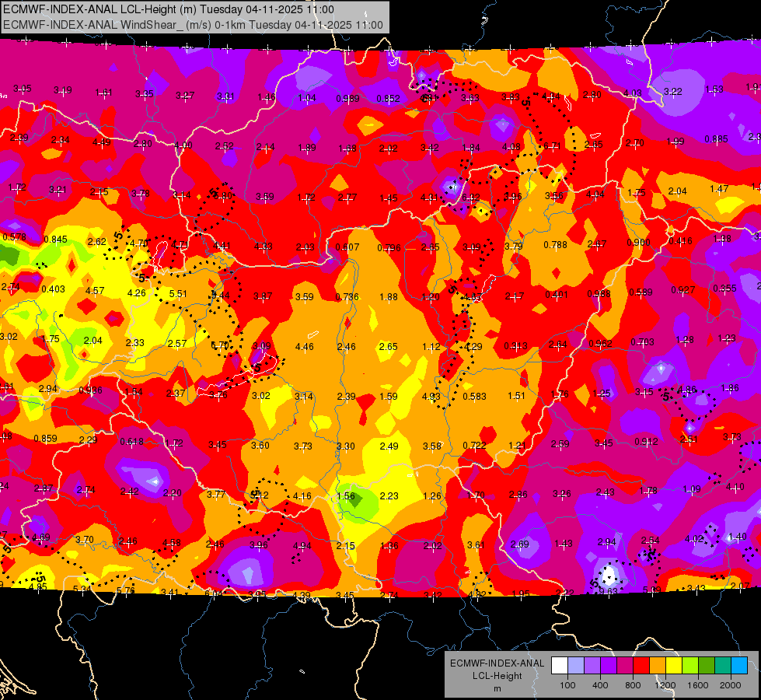This screenshot has width=761, height=700.
Task: Click the wind shear value 0.988
Action: [599, 294]
